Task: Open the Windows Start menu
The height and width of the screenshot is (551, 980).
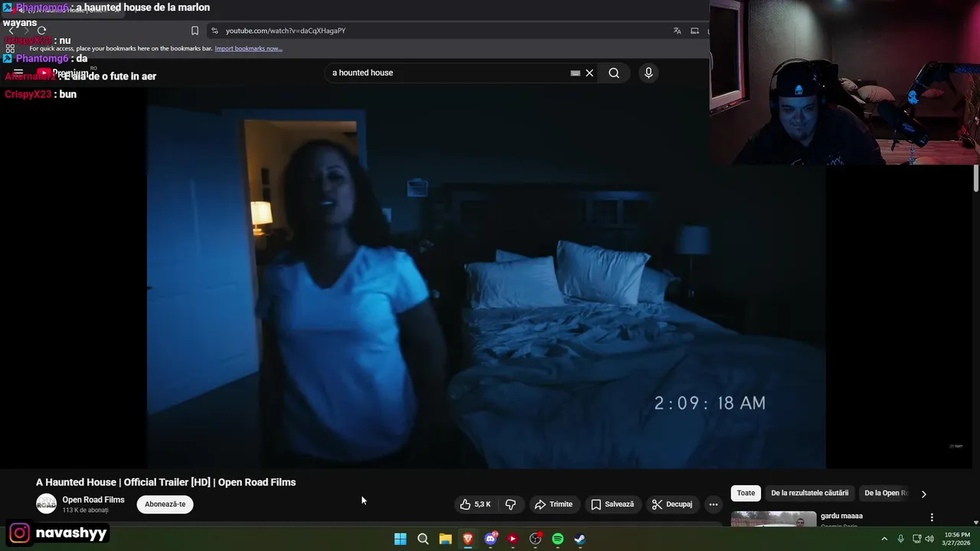Action: pos(400,539)
